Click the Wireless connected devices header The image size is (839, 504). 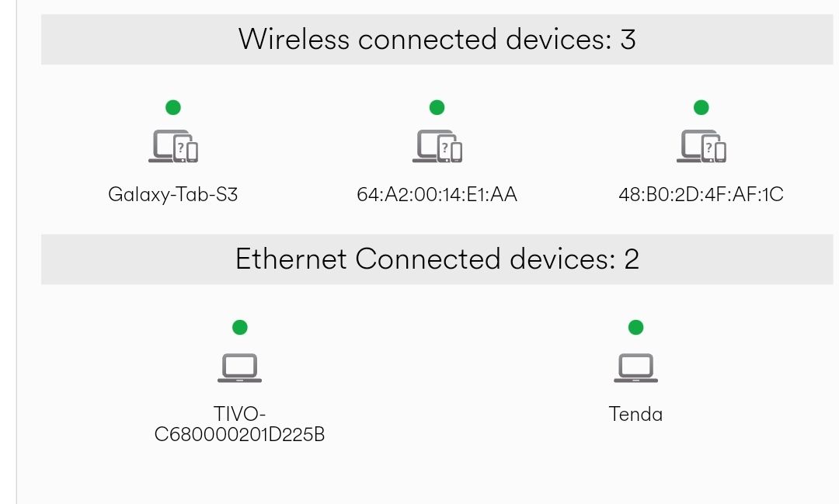point(424,39)
